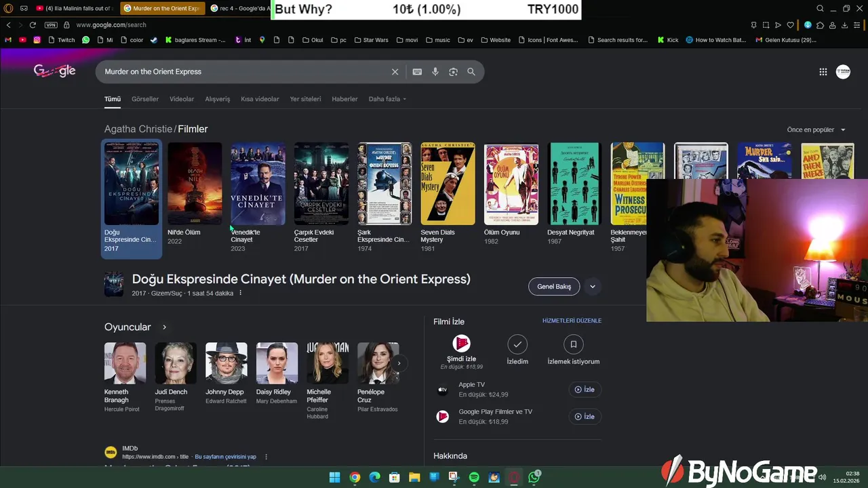Click the Genel Bakış button
Image resolution: width=868 pixels, height=488 pixels.
click(x=554, y=287)
